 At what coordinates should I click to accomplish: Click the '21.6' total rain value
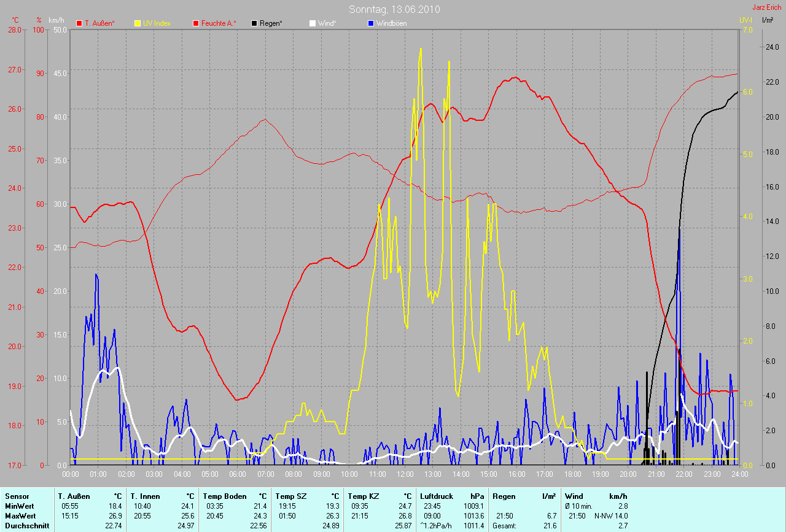[550, 526]
